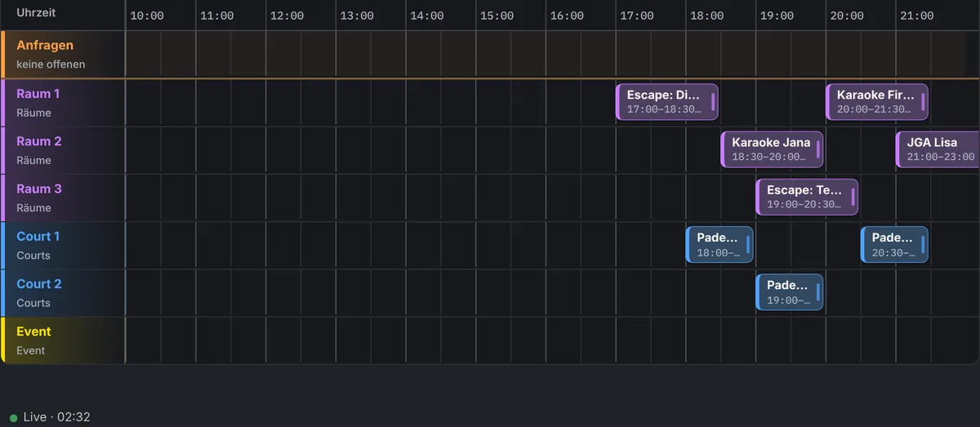Click the resize handle on Karaoke Fir... block
980x427 pixels.
[923, 102]
